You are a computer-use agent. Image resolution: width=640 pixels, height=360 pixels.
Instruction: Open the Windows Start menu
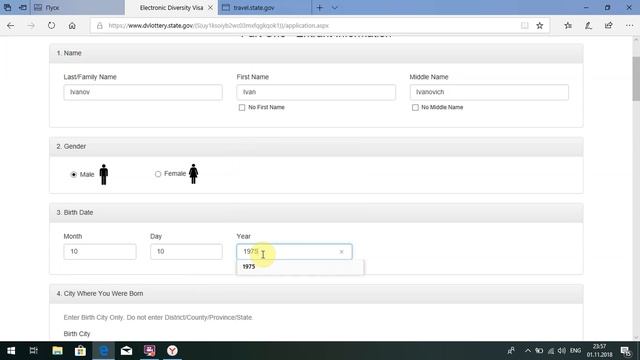coord(11,351)
